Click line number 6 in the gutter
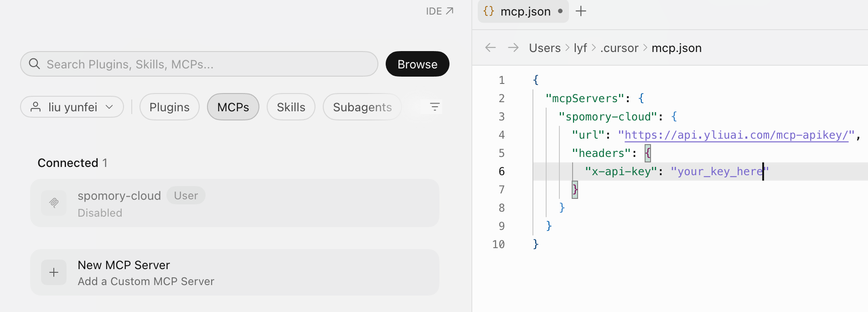 coord(501,172)
